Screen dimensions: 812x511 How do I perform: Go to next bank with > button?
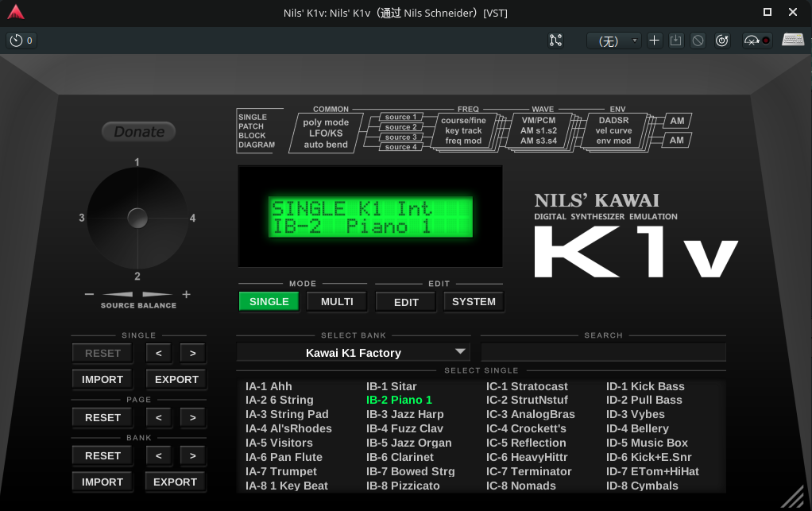click(192, 455)
